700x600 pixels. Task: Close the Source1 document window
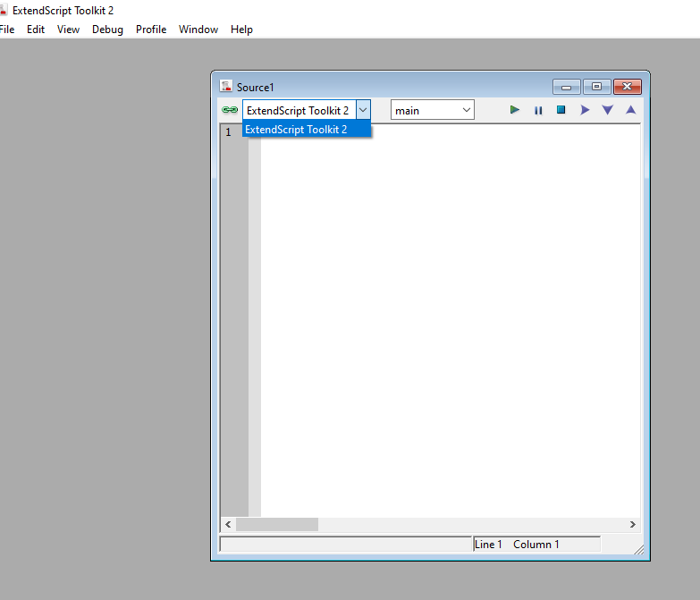(628, 87)
